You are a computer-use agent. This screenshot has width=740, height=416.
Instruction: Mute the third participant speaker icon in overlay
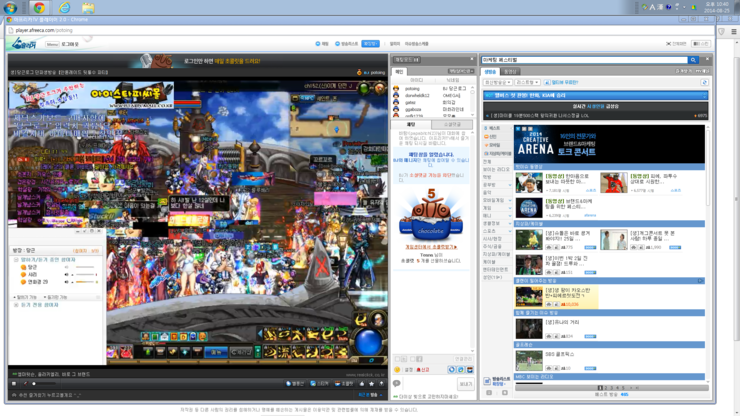[x=67, y=282]
